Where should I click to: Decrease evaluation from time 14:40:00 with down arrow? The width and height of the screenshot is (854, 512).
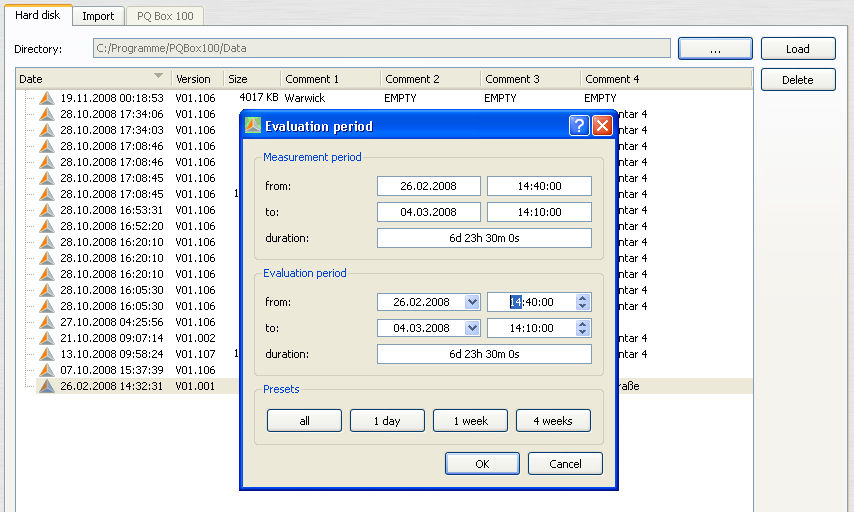click(x=583, y=306)
